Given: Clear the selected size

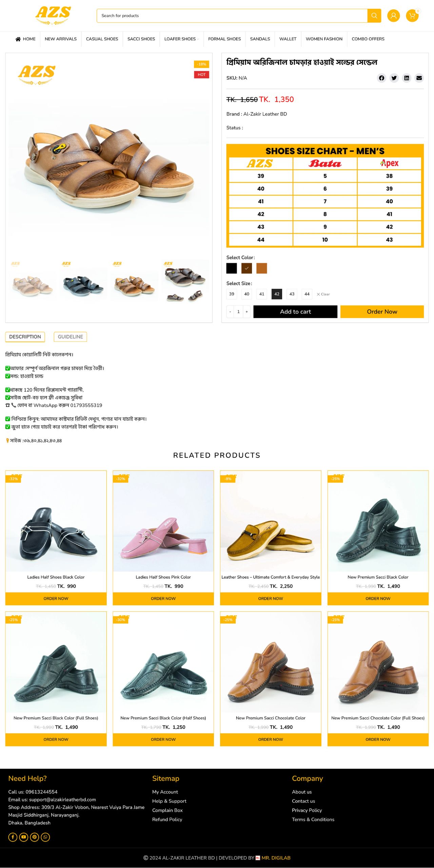Looking at the screenshot, I should point(323,294).
